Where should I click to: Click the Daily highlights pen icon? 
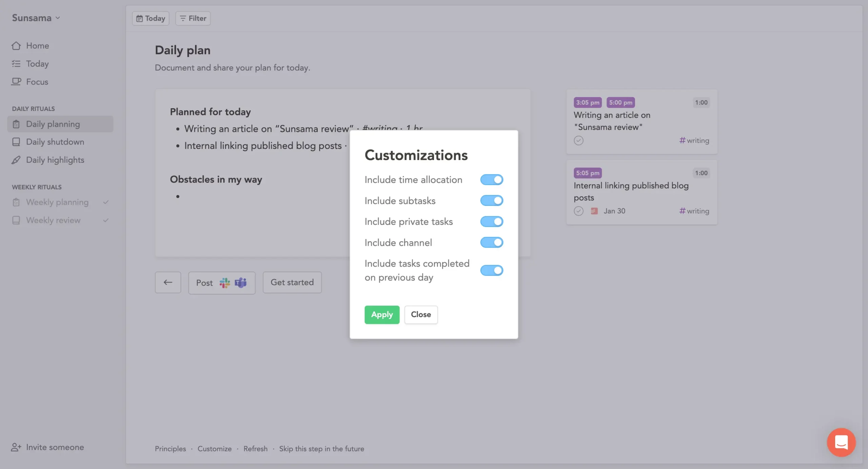pyautogui.click(x=16, y=160)
